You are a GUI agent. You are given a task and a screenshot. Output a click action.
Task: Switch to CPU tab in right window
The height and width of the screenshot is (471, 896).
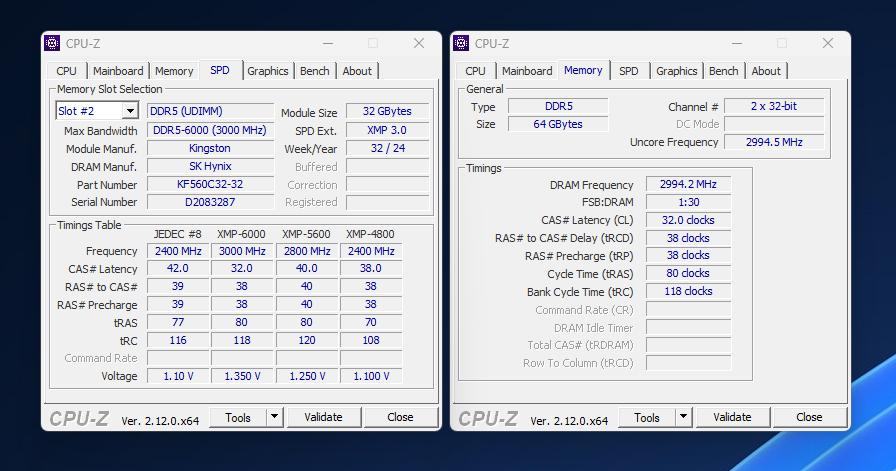pos(475,71)
